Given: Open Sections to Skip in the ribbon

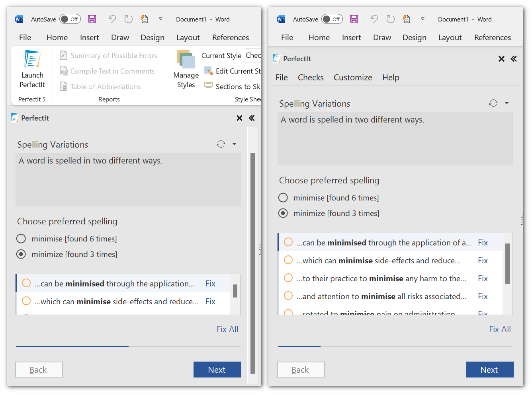Looking at the screenshot, I should [x=233, y=87].
